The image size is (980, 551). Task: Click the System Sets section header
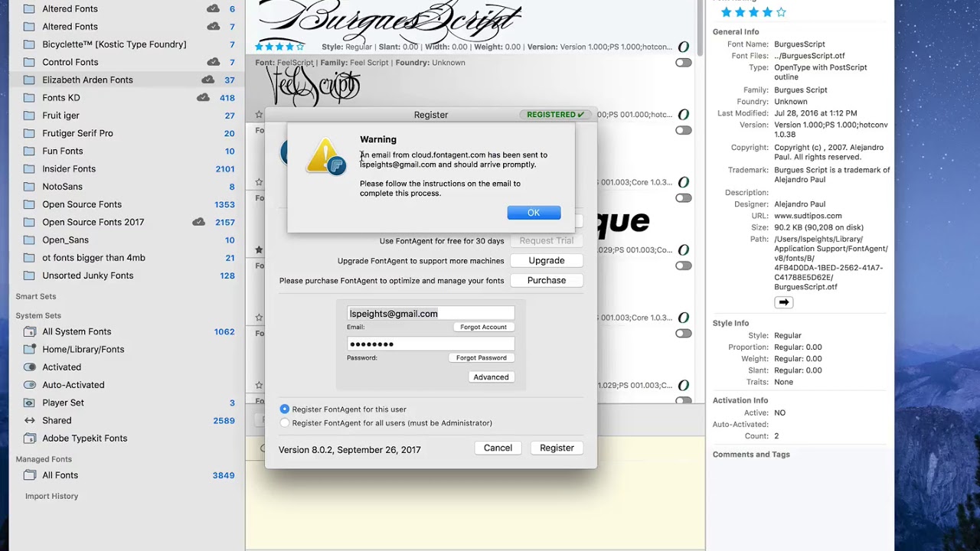[x=38, y=315]
